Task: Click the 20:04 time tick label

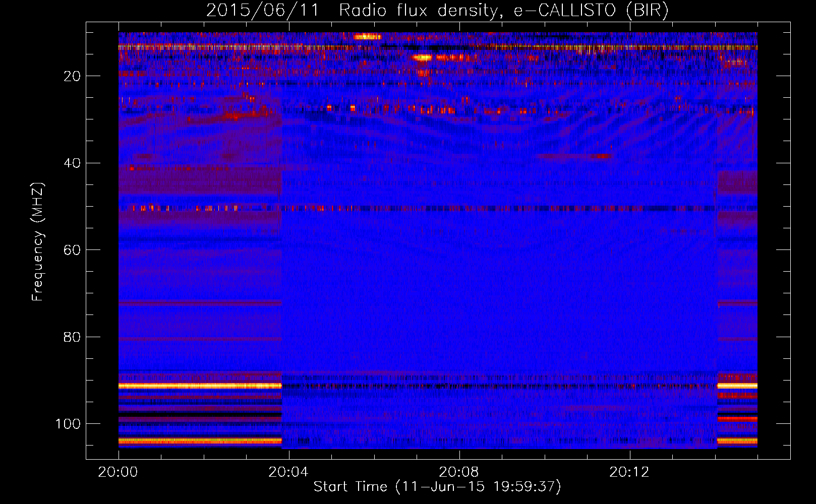Action: coord(288,472)
